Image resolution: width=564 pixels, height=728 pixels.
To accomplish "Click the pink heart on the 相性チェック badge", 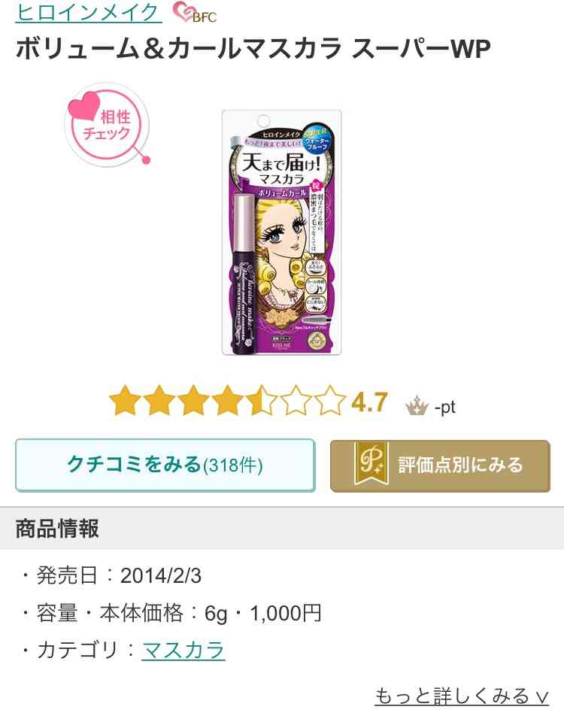I will click(84, 106).
